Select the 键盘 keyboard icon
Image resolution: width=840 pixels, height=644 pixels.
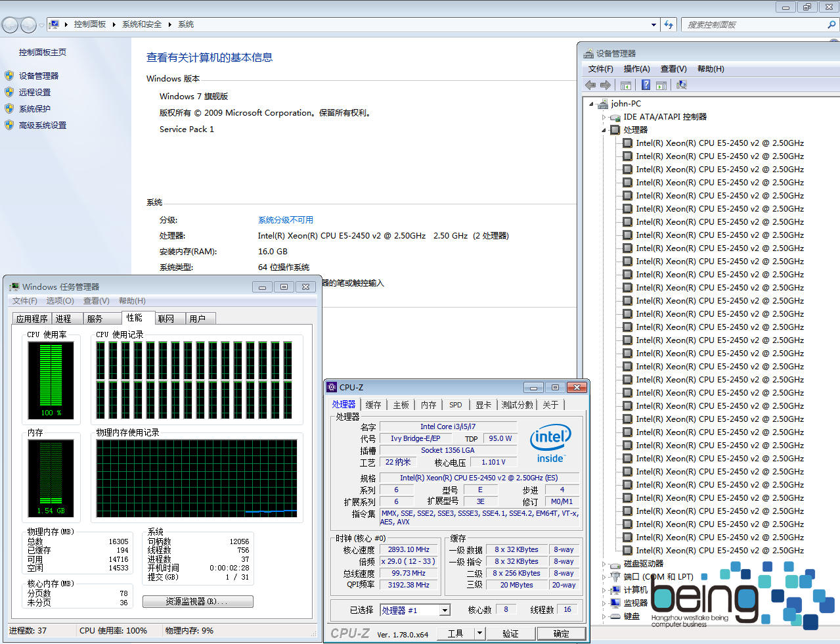pyautogui.click(x=615, y=616)
